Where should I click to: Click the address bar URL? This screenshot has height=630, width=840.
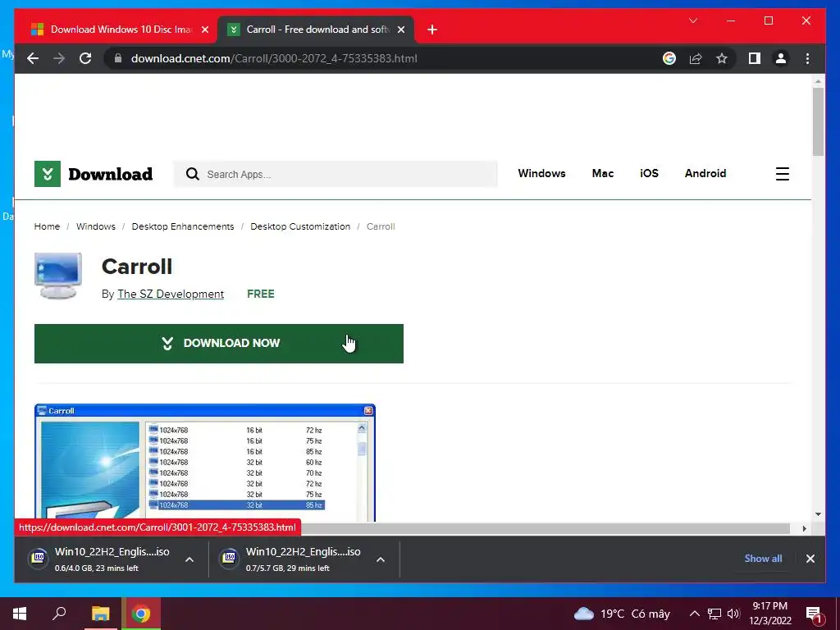tap(274, 58)
